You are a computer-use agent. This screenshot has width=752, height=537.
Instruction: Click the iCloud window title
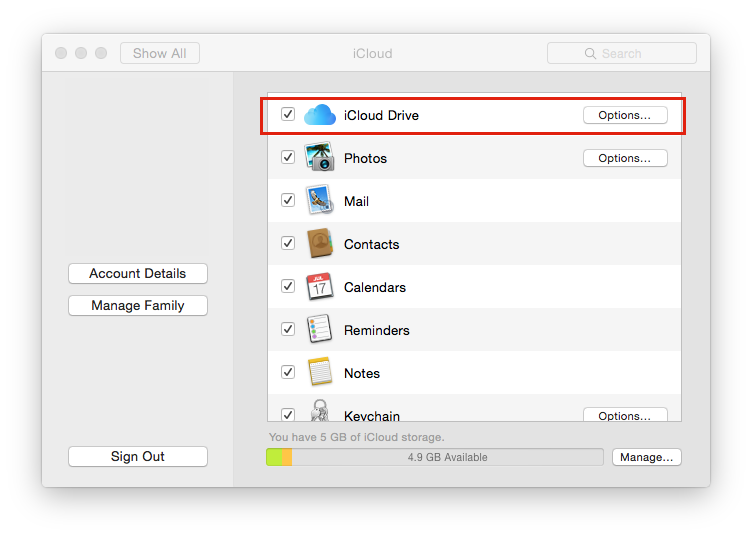[373, 54]
